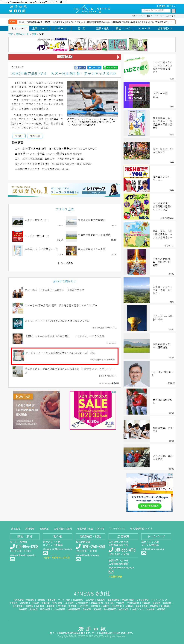184x644 pixels.
Task: Select スポーツ navigation tab
Action: [x=61, y=28]
